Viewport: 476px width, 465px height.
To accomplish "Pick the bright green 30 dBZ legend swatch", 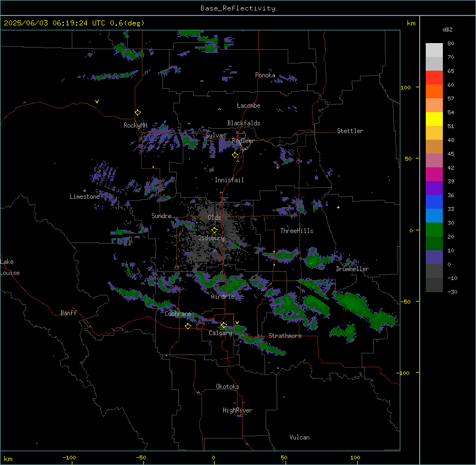I will click(434, 230).
